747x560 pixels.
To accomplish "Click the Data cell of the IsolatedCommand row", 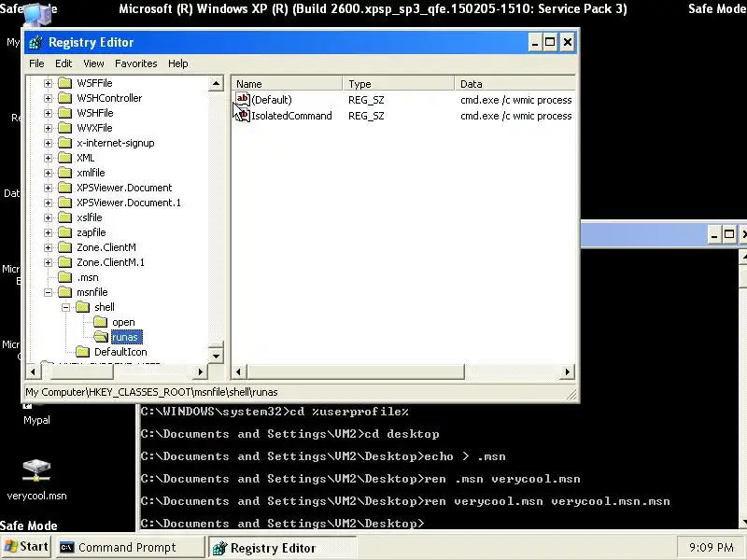I will click(x=516, y=116).
